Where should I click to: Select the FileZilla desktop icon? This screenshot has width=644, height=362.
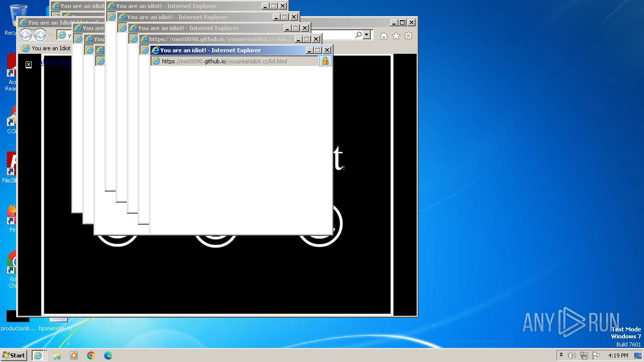(x=10, y=168)
